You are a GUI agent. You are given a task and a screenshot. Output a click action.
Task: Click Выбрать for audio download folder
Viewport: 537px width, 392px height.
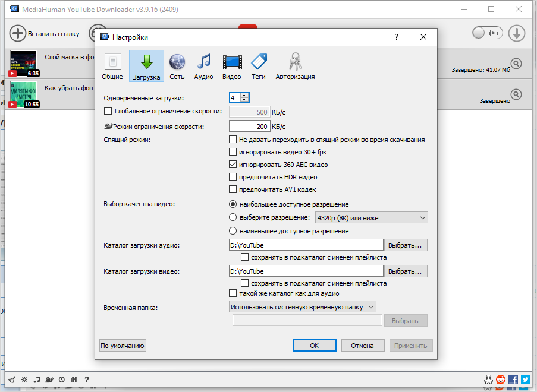406,245
